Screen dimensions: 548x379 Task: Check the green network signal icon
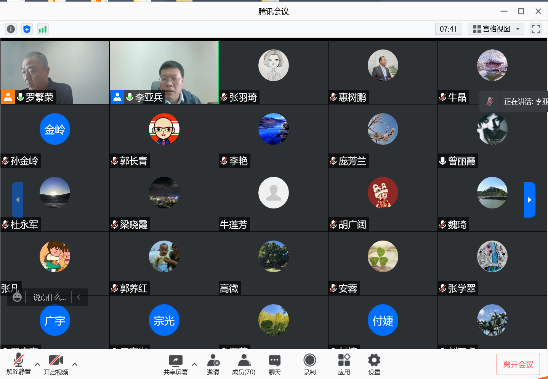click(x=43, y=29)
